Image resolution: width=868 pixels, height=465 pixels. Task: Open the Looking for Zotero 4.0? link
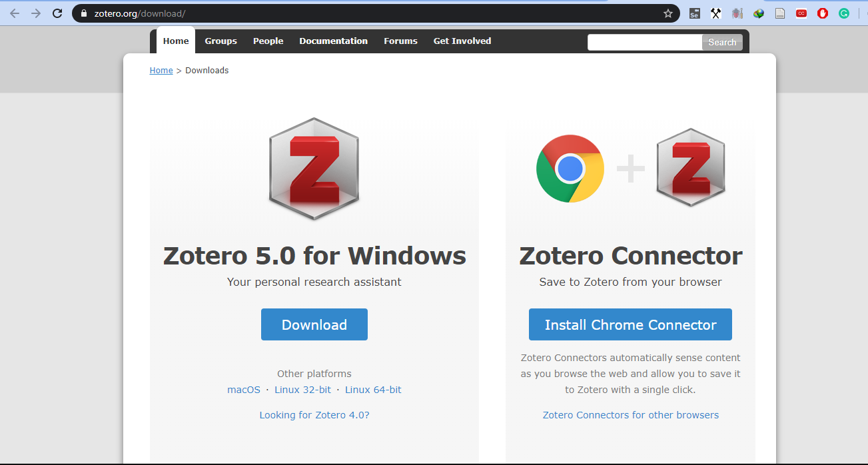(314, 415)
